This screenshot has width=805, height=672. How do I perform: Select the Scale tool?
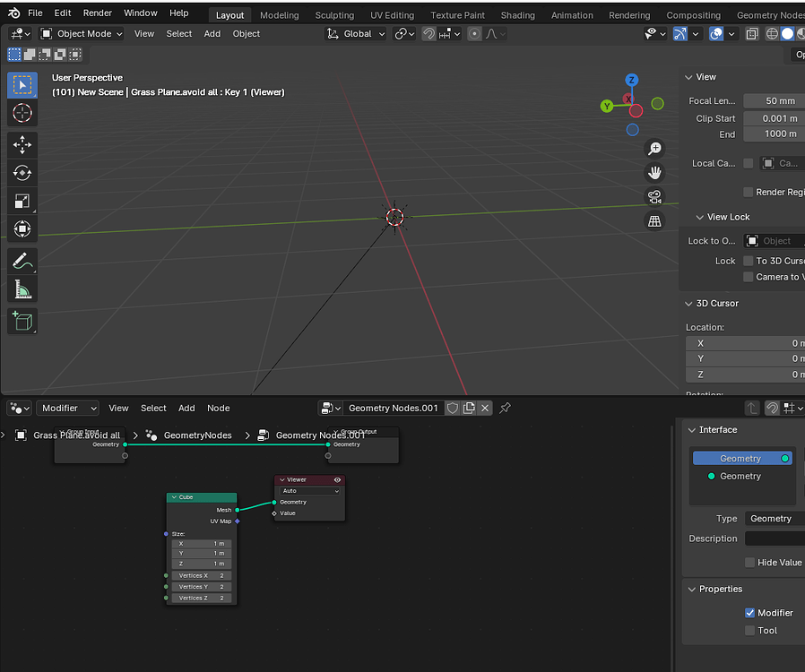pyautogui.click(x=22, y=201)
